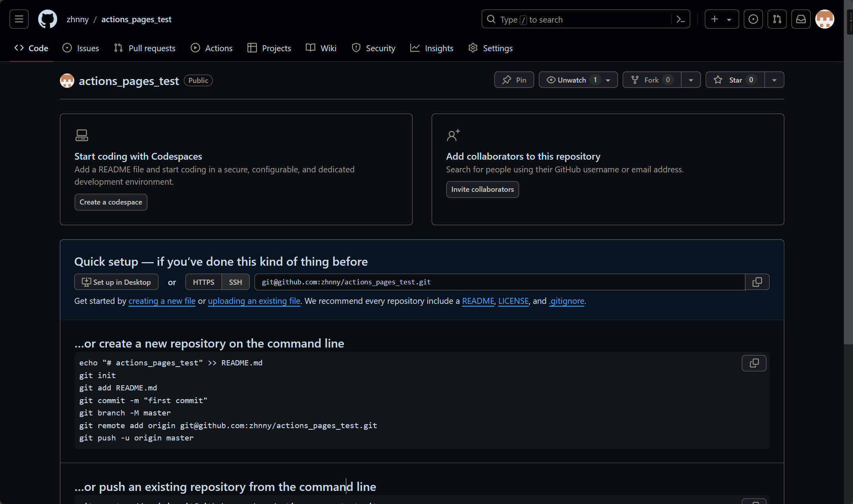Open the global pull requests icon

tap(777, 19)
